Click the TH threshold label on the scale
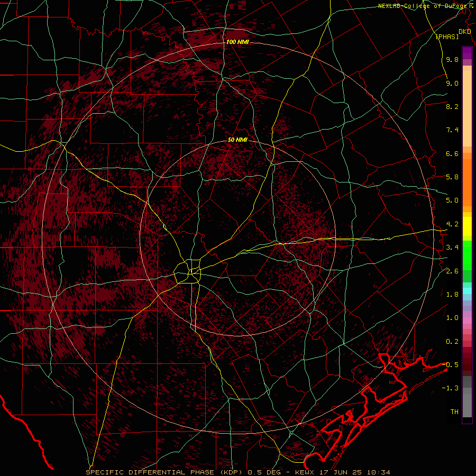 (454, 412)
